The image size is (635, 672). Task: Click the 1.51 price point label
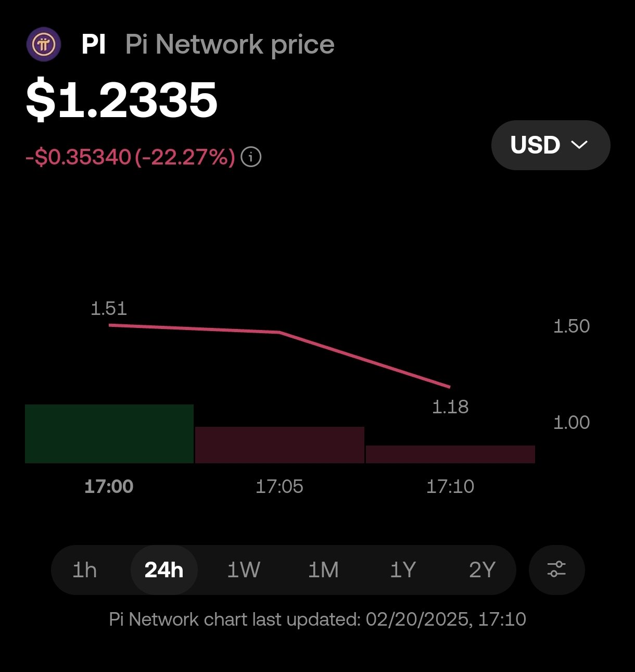[x=109, y=309]
